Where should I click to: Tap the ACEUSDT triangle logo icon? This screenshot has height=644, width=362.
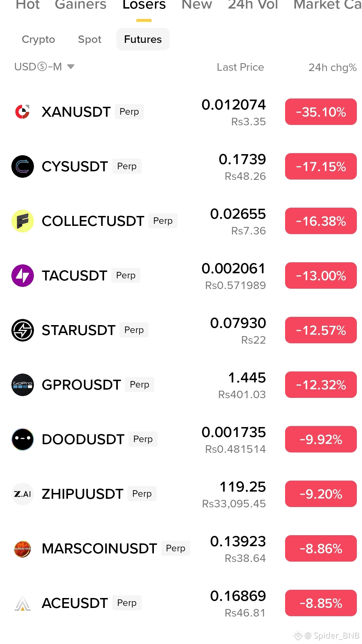(x=23, y=603)
